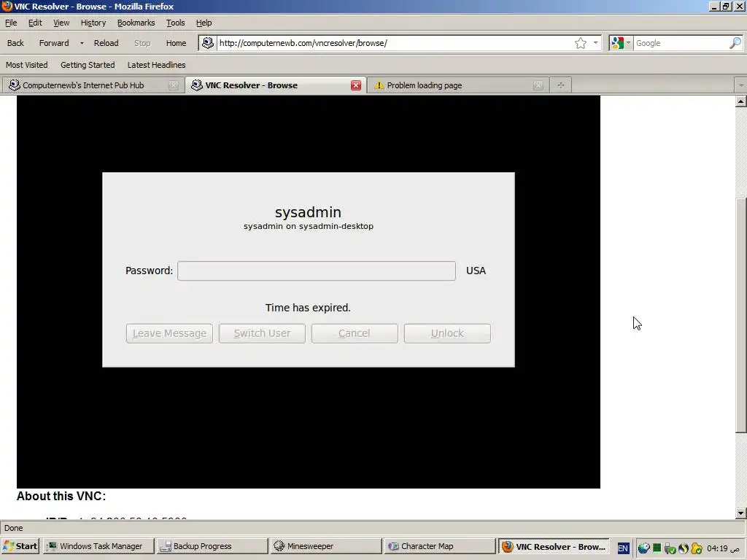The height and width of the screenshot is (560, 747).
Task: Open Latest Headlines bookmark feed
Action: [156, 65]
